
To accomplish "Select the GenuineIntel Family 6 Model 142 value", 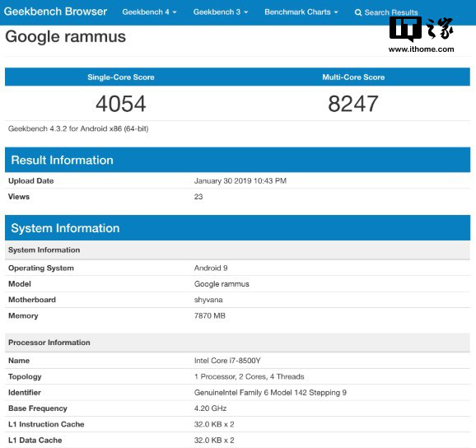I will point(270,393).
